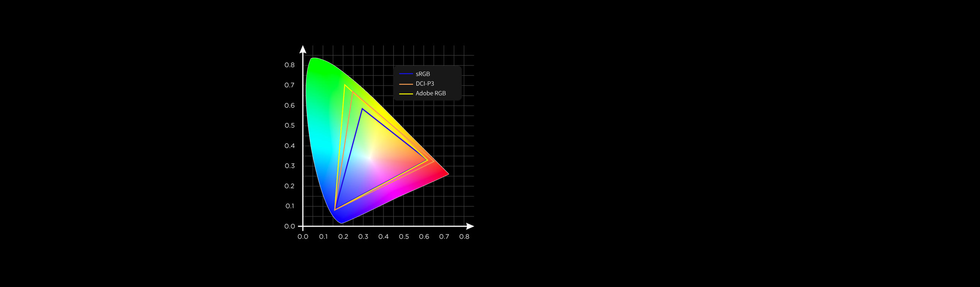The height and width of the screenshot is (287, 980).
Task: Click the 0.2 label on the vertical axis
Action: tap(289, 186)
